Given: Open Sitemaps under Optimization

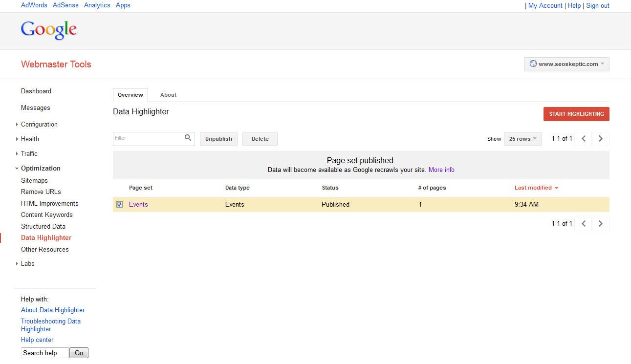Looking at the screenshot, I should pyautogui.click(x=34, y=181).
